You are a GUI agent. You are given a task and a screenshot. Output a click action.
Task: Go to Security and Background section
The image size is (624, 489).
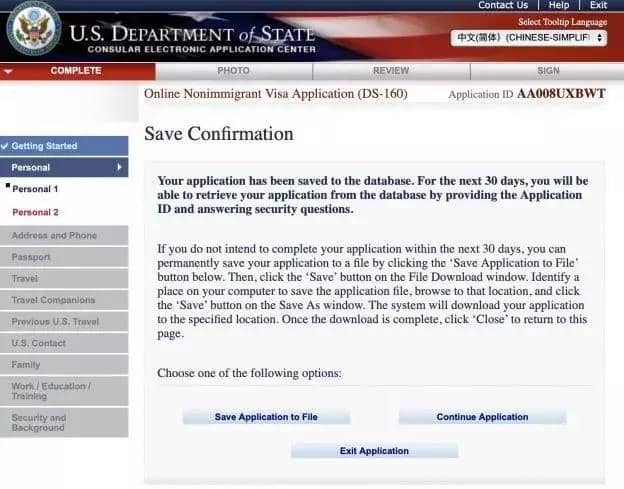[x=39, y=423]
